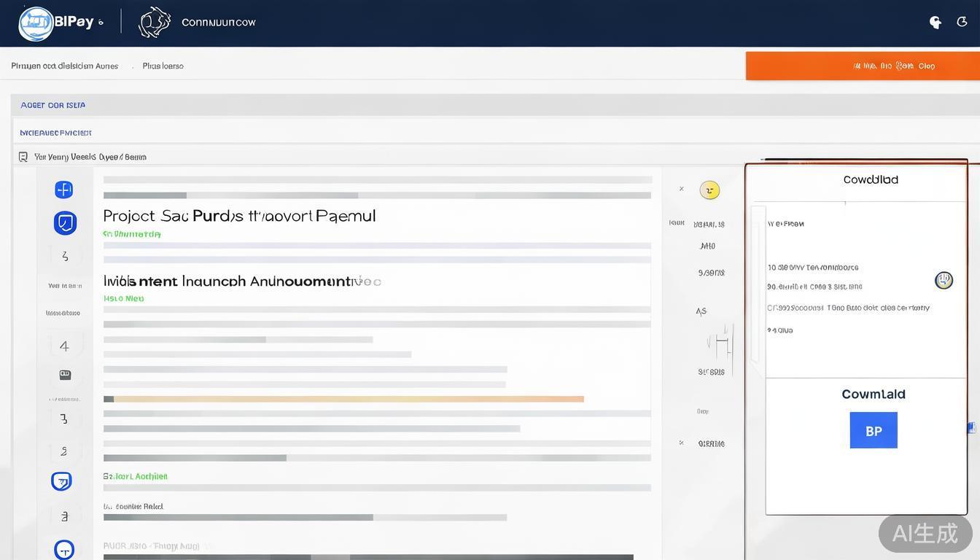Click the refresh icon at top right

click(x=962, y=22)
